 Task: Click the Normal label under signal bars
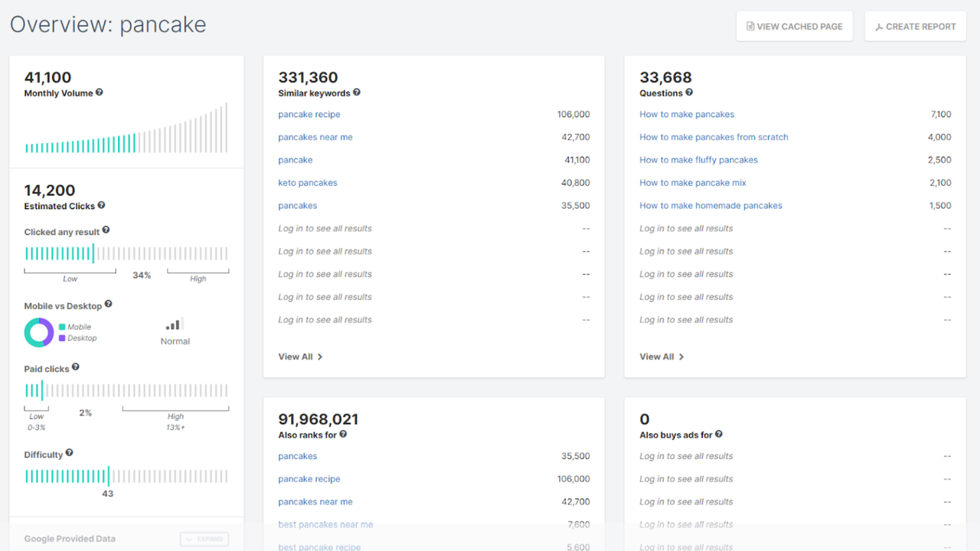[175, 341]
